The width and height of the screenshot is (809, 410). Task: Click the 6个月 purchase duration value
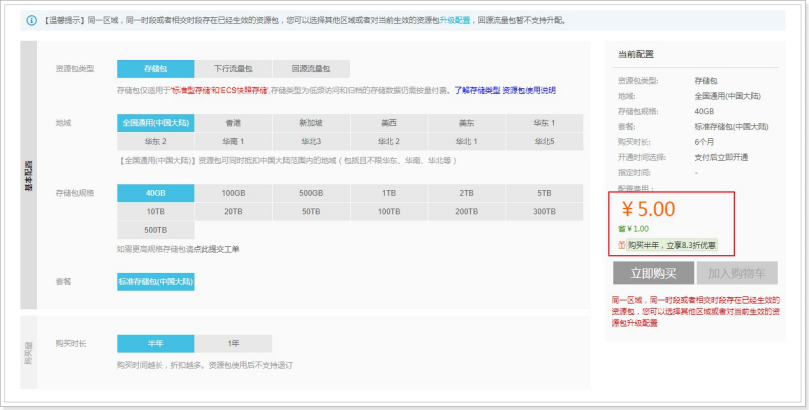click(x=704, y=142)
